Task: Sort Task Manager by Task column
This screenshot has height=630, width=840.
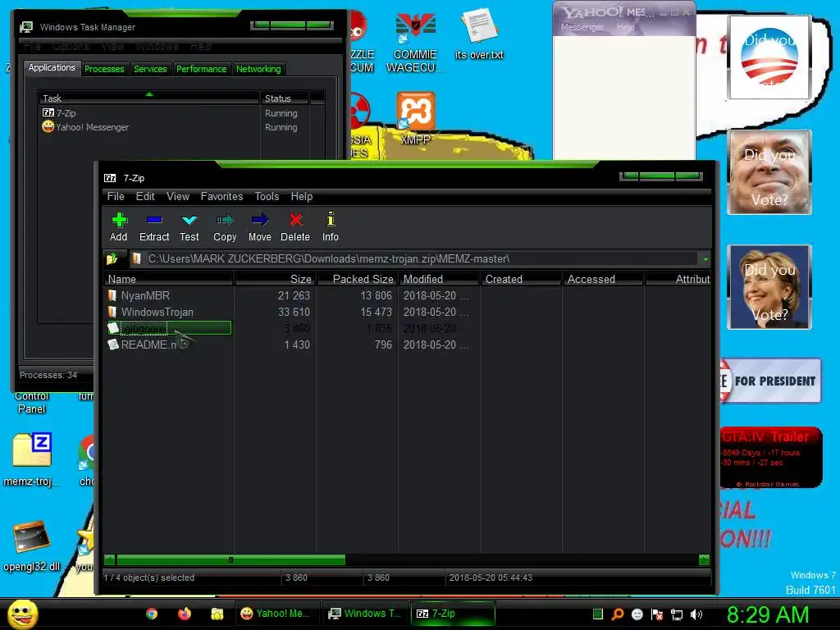Action: (x=149, y=98)
